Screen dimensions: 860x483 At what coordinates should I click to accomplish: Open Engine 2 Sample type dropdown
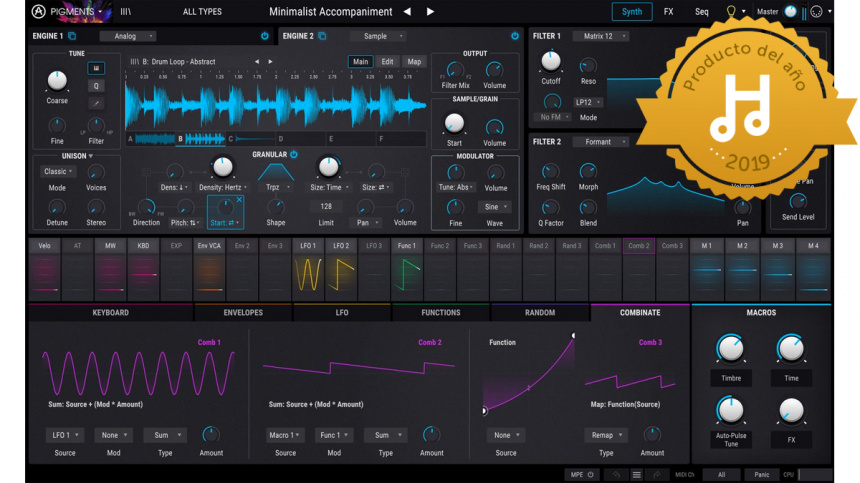coord(378,36)
